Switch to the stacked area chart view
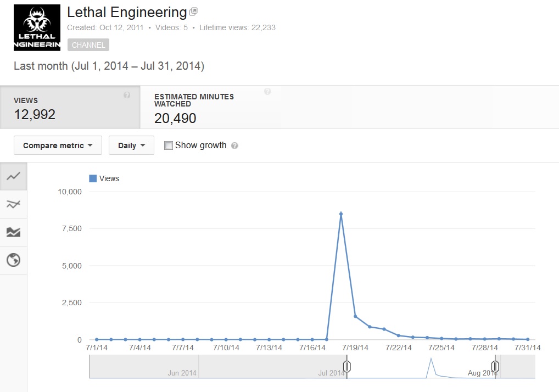The height and width of the screenshot is (392, 559). (13, 232)
